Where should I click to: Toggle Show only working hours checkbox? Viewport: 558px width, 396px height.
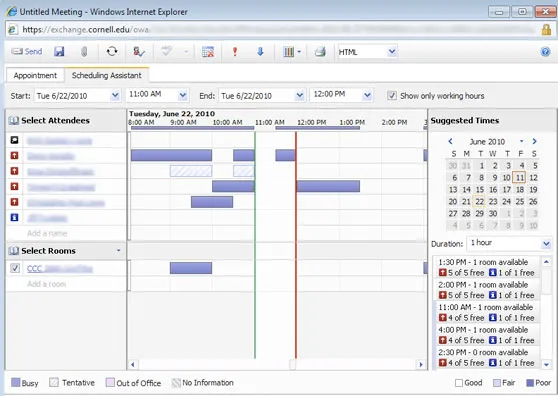click(392, 95)
